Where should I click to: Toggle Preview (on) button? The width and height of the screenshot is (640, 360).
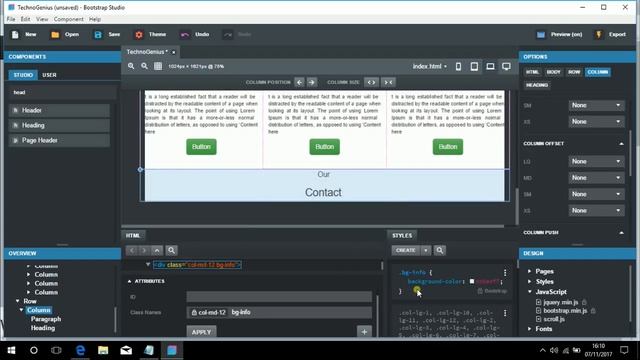tap(559, 35)
